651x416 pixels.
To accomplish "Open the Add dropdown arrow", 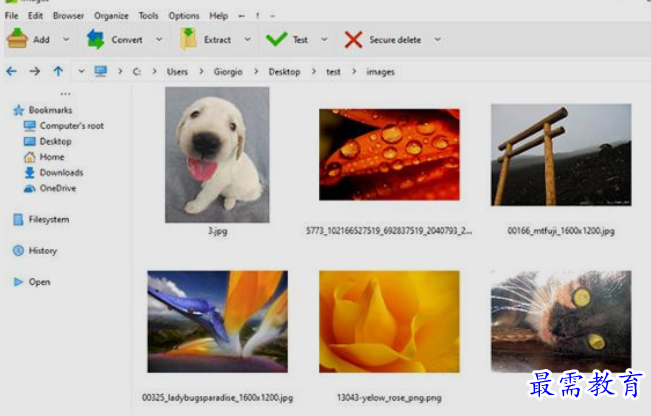I will click(66, 39).
